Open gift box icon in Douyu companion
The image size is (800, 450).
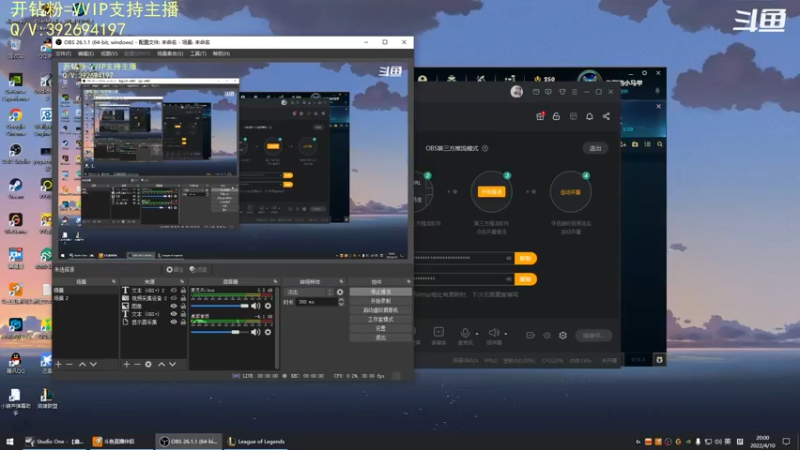tap(540, 116)
